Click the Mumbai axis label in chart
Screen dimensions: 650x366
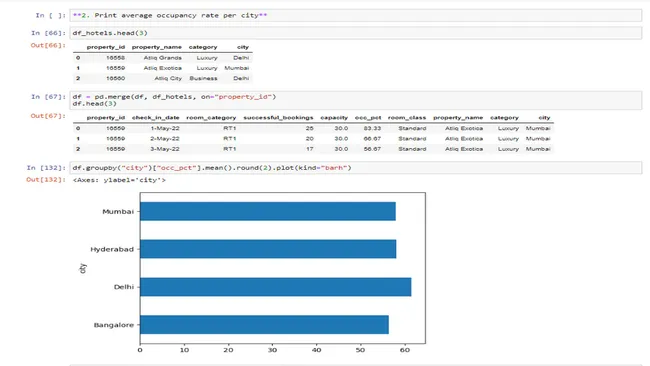(x=118, y=211)
